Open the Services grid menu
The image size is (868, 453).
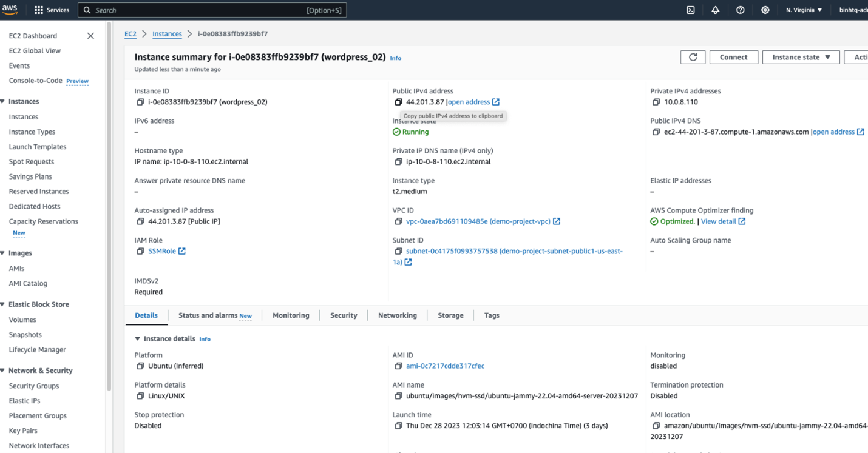[x=52, y=10]
